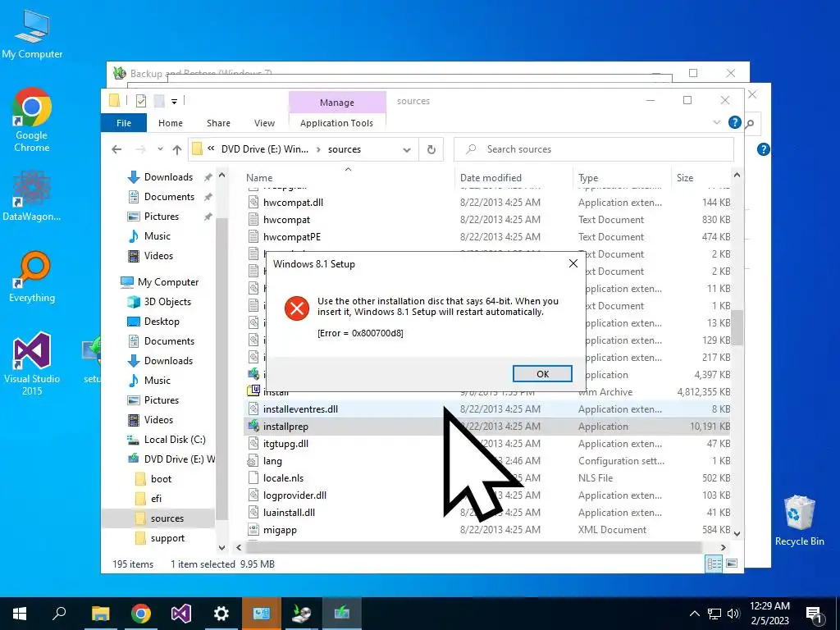Open the File menu
The height and width of the screenshot is (630, 840).
[124, 123]
